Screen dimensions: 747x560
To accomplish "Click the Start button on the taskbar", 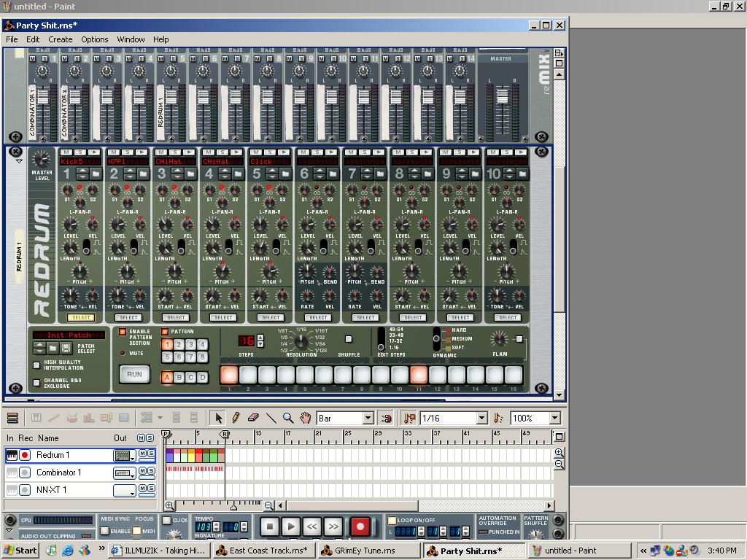I will [20, 551].
